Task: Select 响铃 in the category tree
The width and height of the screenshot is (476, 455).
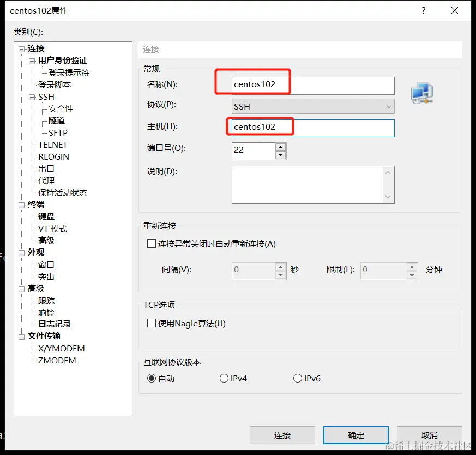Action: 46,312
